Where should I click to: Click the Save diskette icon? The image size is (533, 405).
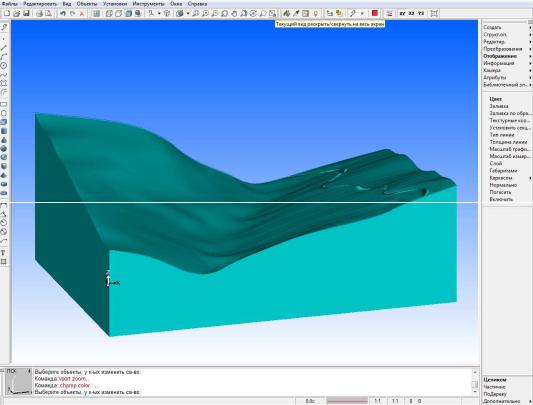coord(27,14)
